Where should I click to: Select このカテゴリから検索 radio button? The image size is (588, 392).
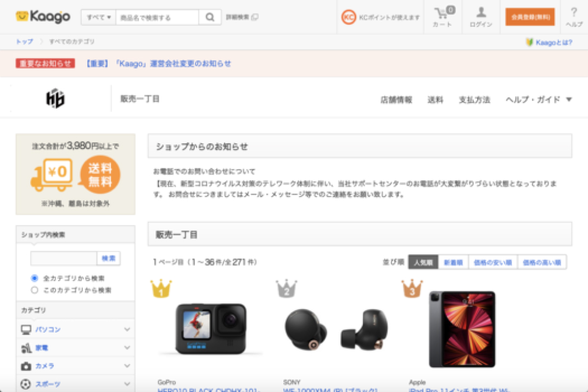point(35,290)
